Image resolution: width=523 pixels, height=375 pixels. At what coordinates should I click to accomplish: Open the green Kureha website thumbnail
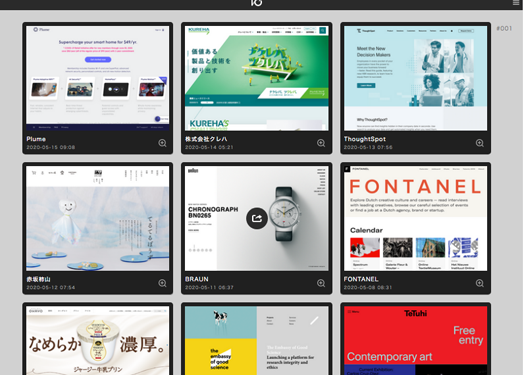(x=256, y=78)
